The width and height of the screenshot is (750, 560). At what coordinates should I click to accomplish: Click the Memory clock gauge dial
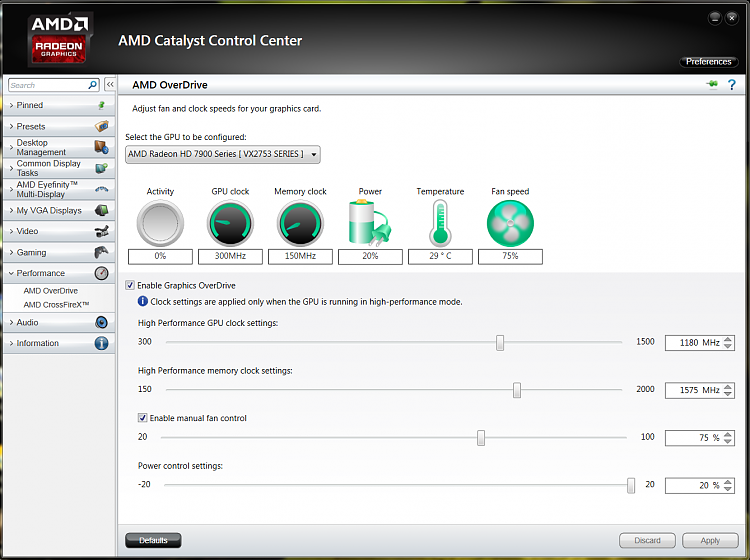click(x=300, y=223)
